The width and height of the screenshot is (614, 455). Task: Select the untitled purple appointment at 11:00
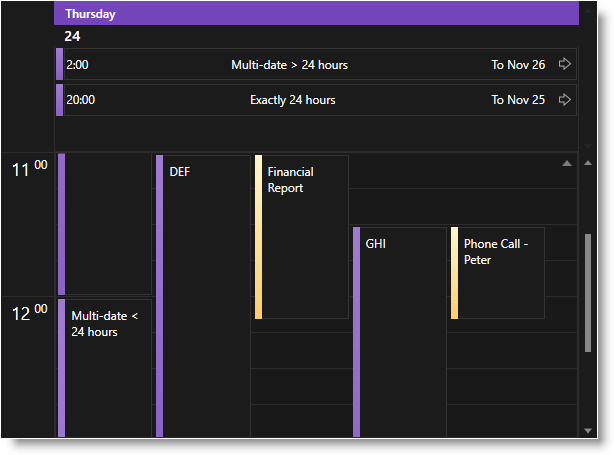coord(105,224)
